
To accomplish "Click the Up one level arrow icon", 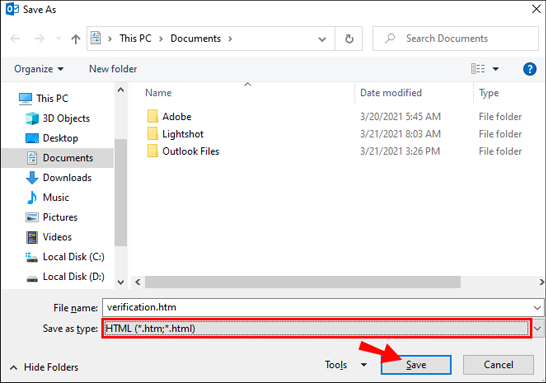I will (x=76, y=39).
